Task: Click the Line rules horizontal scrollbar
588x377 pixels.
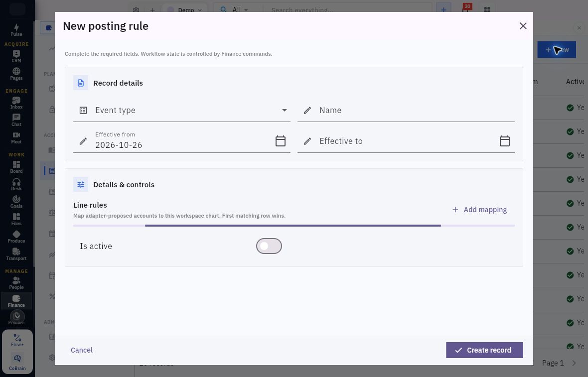Action: point(293,226)
